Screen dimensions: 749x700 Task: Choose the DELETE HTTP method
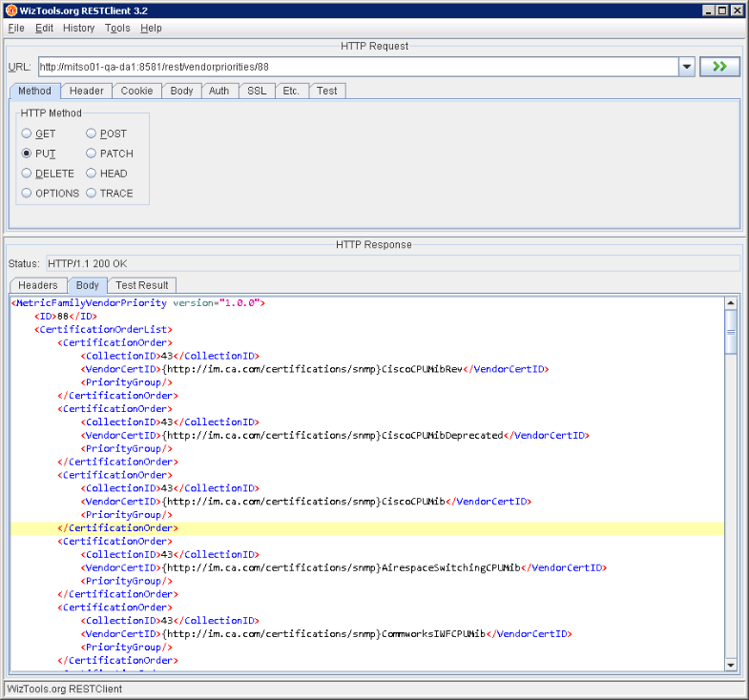pyautogui.click(x=27, y=174)
